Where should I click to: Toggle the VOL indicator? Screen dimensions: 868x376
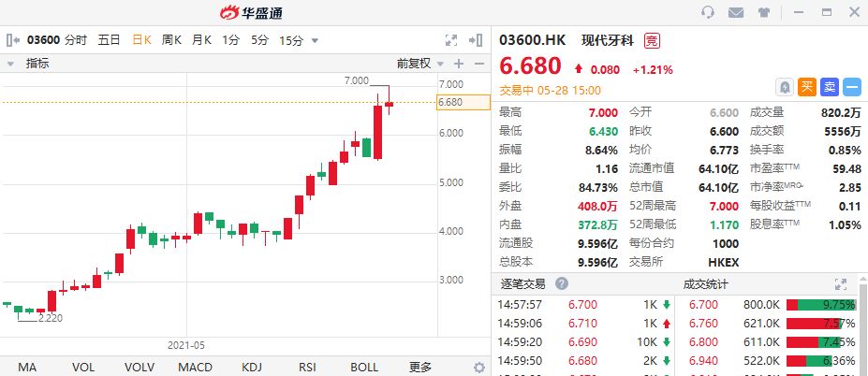tap(83, 368)
